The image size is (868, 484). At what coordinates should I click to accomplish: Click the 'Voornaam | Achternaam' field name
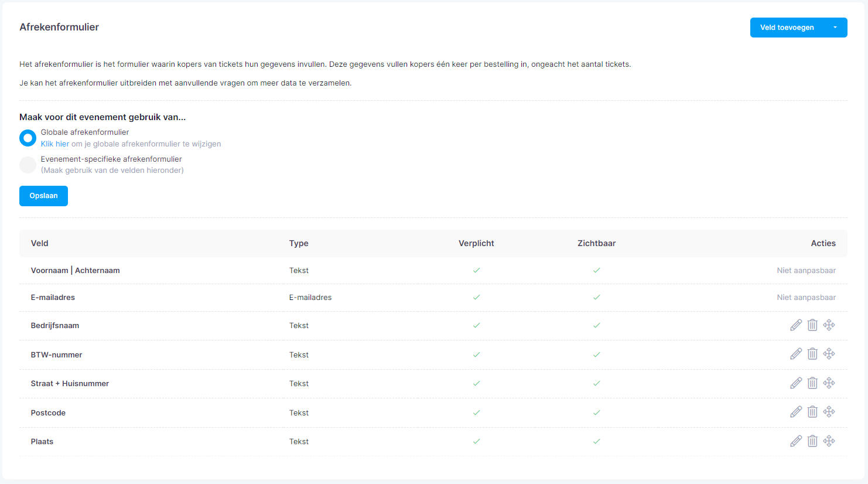coord(75,270)
